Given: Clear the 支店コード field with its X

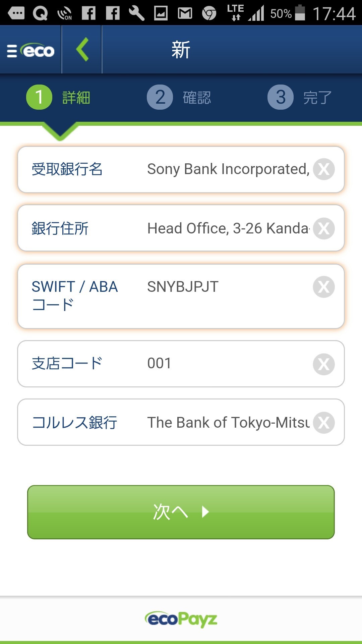Looking at the screenshot, I should (x=324, y=364).
